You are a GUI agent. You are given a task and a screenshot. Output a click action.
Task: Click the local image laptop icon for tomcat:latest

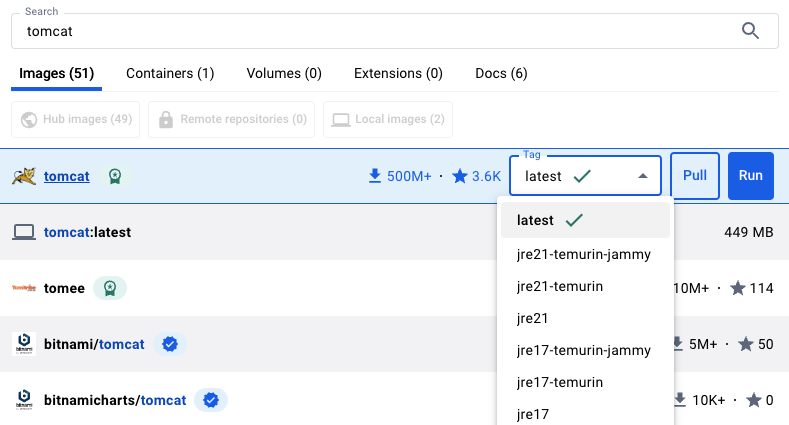[x=24, y=232]
